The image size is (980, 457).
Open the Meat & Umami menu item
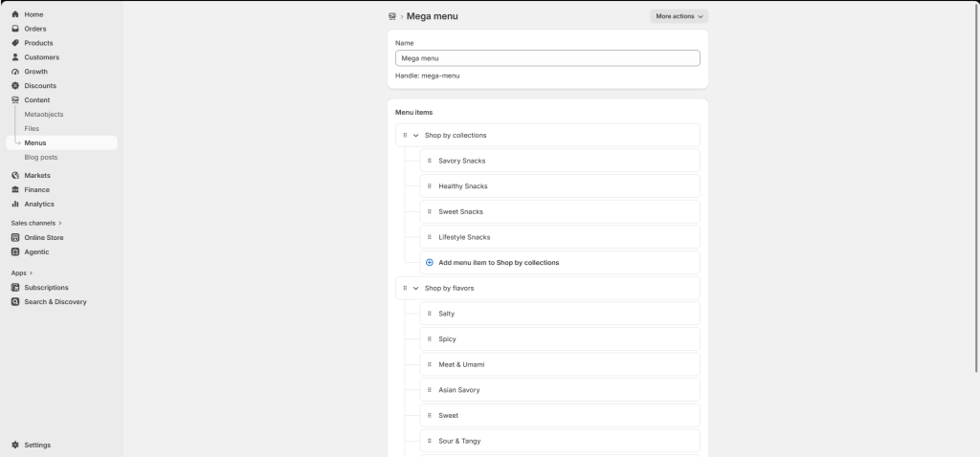(560, 364)
